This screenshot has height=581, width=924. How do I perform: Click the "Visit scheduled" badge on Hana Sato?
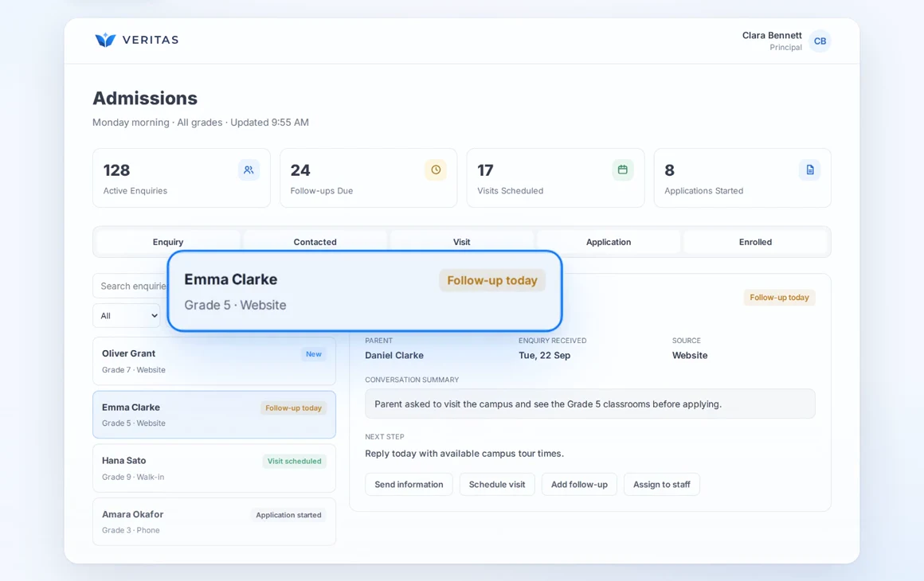tap(294, 462)
